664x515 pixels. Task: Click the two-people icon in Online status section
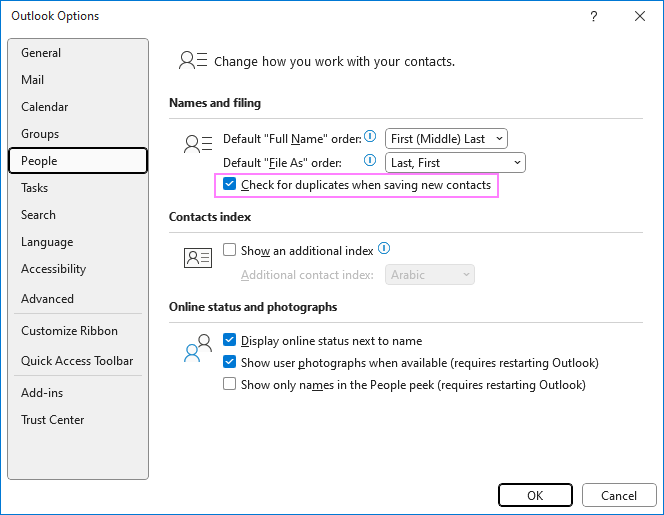198,348
